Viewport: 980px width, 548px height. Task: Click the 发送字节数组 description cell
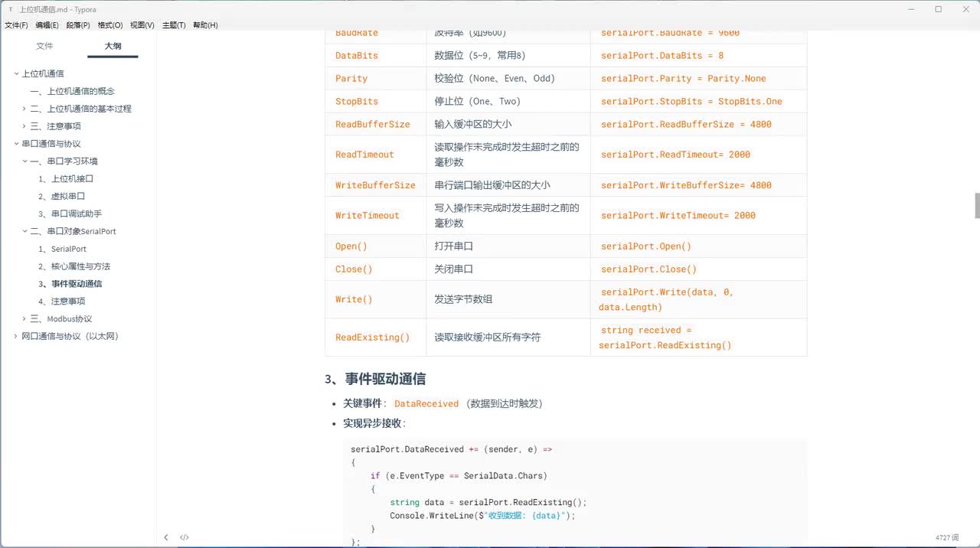(x=508, y=299)
